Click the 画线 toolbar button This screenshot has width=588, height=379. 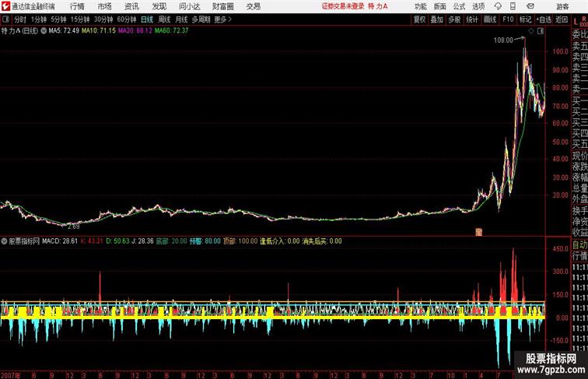490,19
